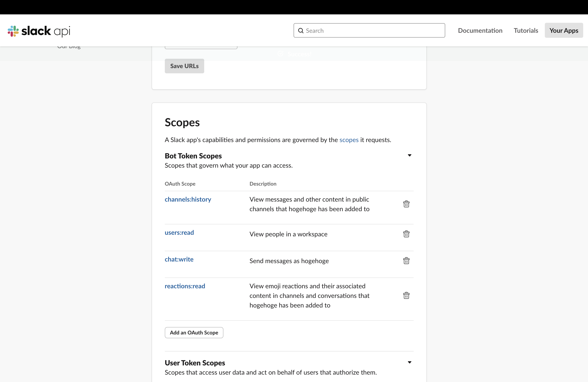Remove users:read scope via trash icon
This screenshot has height=382, width=588.
[x=406, y=234]
